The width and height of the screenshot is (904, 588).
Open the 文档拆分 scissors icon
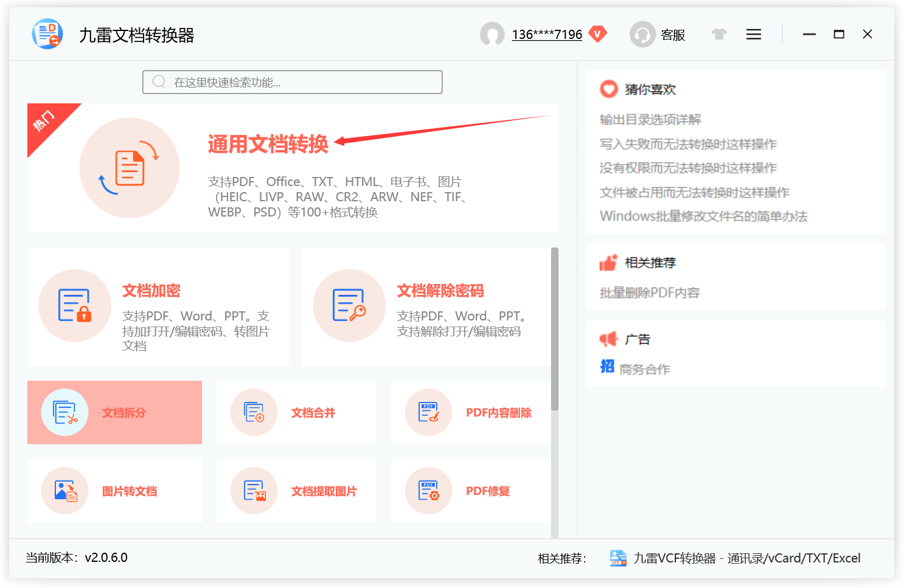pos(64,412)
